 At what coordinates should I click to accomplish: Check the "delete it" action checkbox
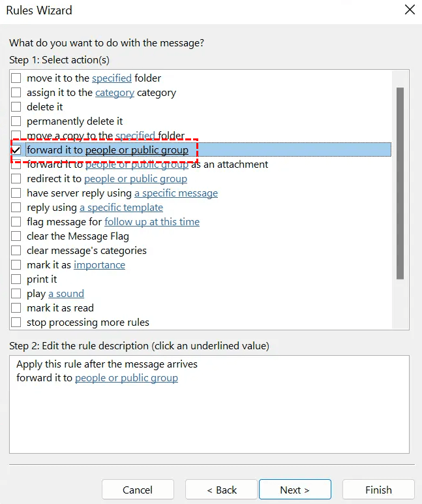(16, 107)
